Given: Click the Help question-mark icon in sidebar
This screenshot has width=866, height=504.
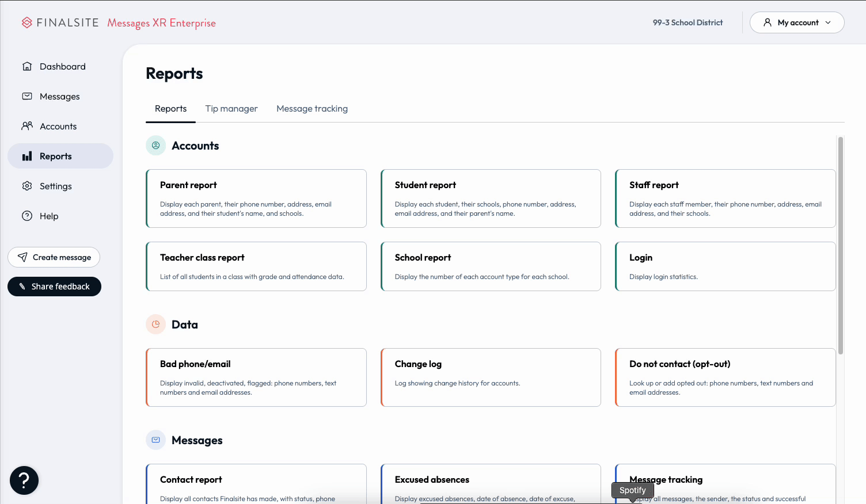Looking at the screenshot, I should click(x=26, y=216).
